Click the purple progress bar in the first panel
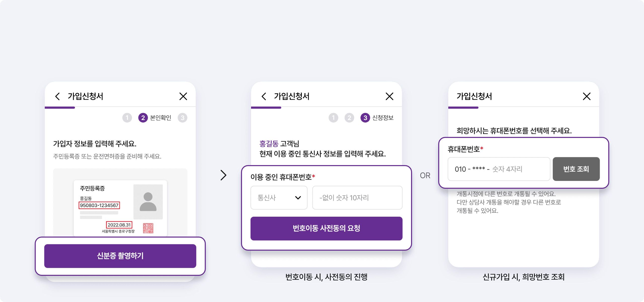The width and height of the screenshot is (644, 302). tap(60, 108)
